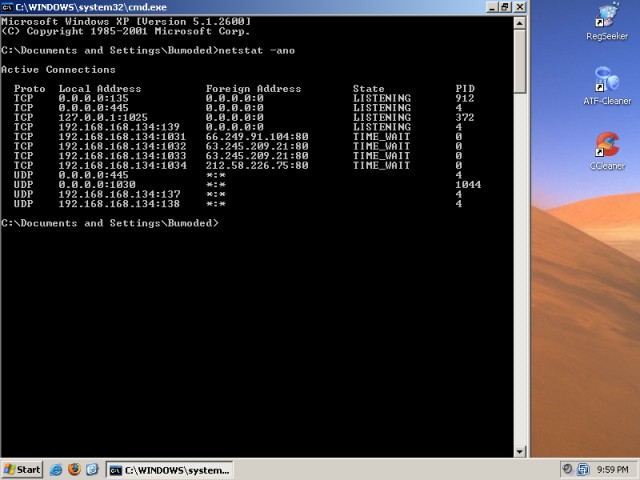This screenshot has height=480, width=640.
Task: Select the cmd.exe taskbar button
Action: pyautogui.click(x=169, y=470)
